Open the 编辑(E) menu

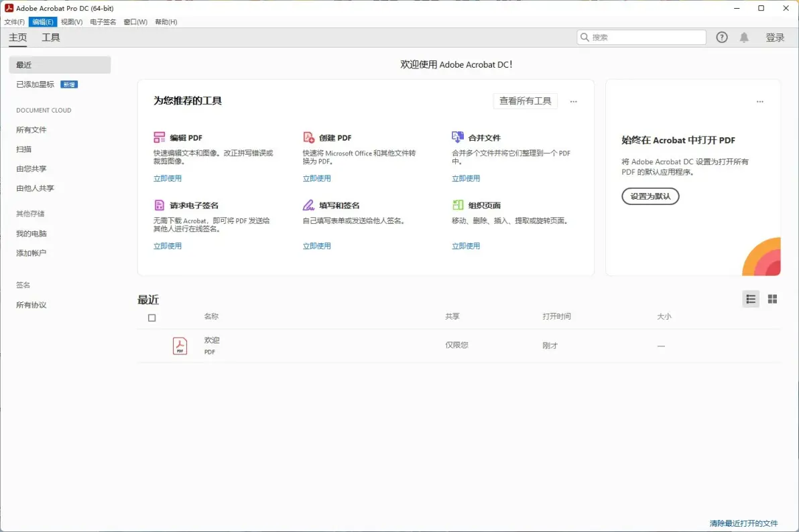(x=43, y=22)
